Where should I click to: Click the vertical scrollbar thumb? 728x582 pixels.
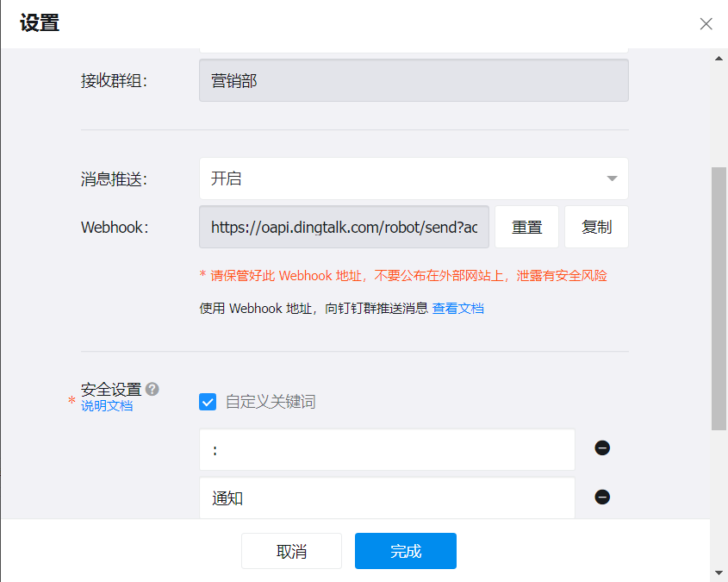(x=719, y=298)
